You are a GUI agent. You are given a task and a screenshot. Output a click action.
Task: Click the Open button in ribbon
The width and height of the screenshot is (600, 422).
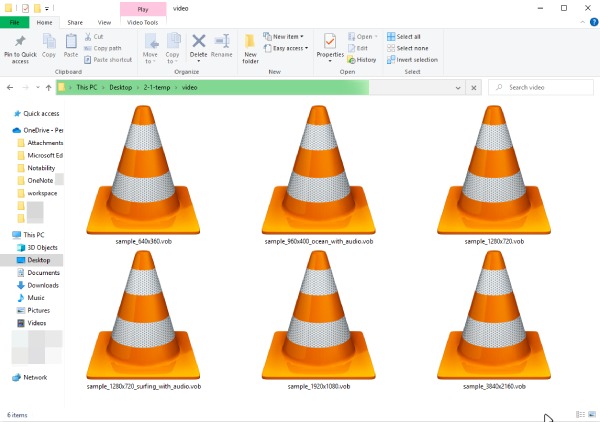(362, 37)
